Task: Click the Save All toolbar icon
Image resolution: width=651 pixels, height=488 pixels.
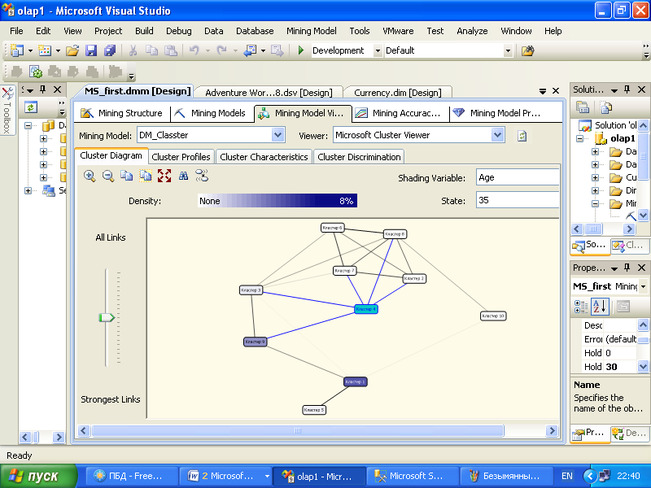Action: tap(108, 50)
